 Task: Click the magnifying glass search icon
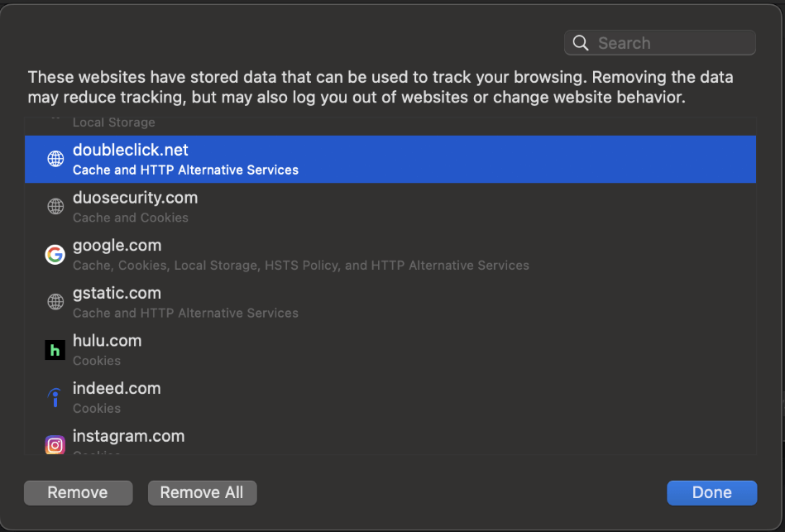pos(581,43)
